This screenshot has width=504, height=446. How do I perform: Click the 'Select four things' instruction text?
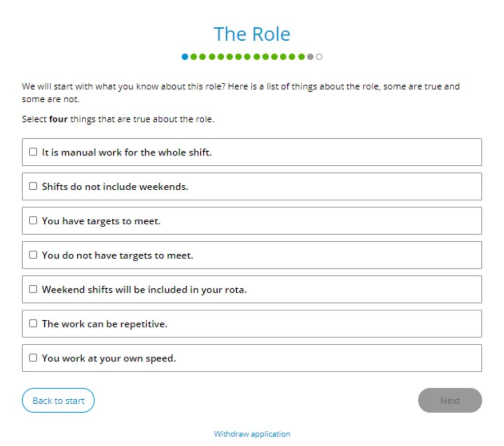118,119
